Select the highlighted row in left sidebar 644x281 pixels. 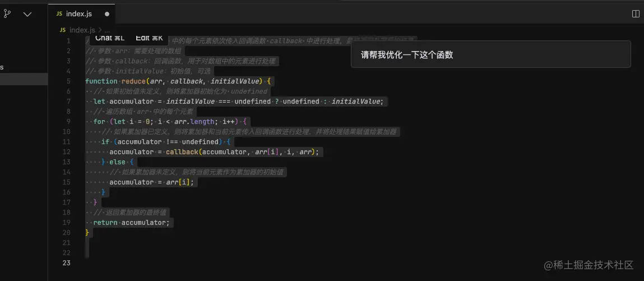click(24, 79)
